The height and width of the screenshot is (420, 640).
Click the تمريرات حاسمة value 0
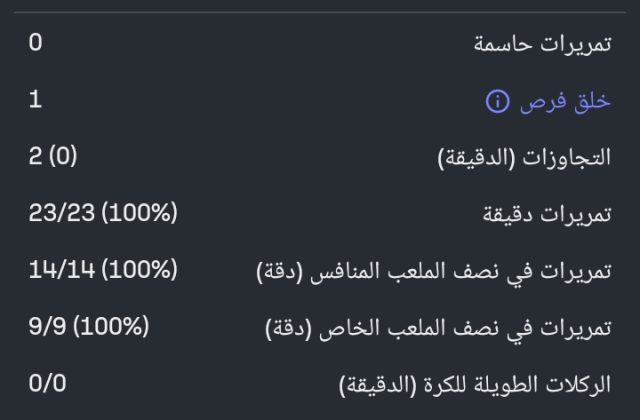[35, 43]
